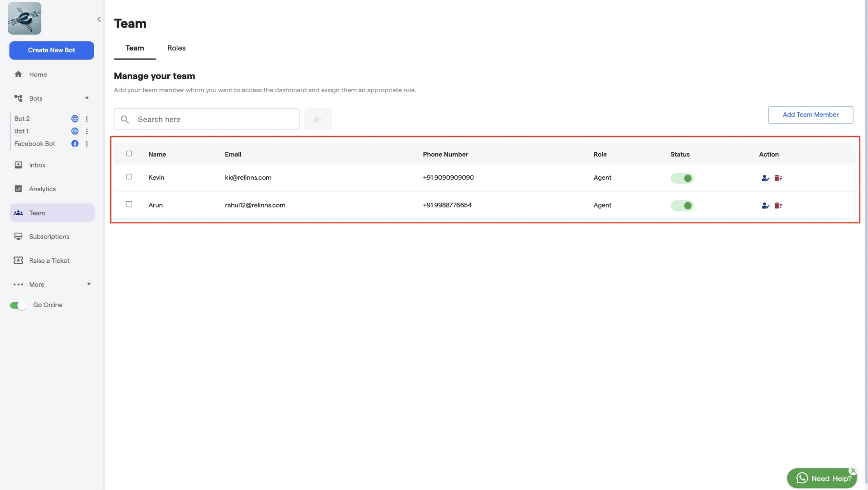Click the delete icon for Kevin
The height and width of the screenshot is (490, 868).
[778, 178]
